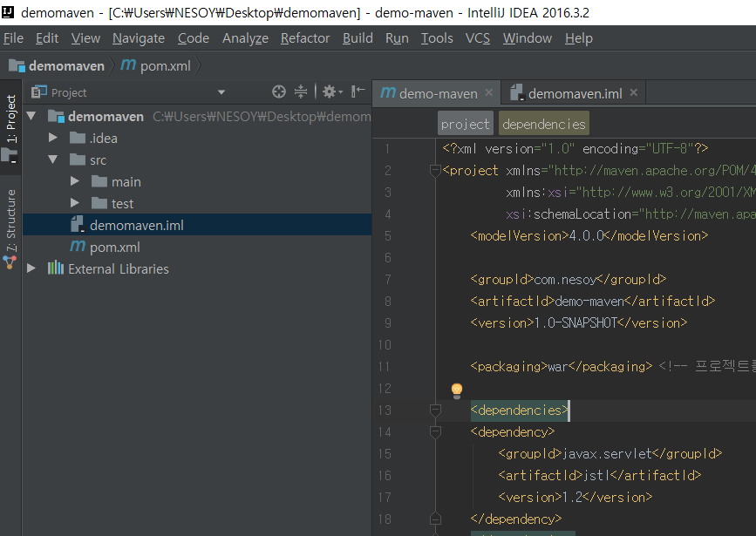
Task: Click the intention lightbulb icon
Action: [x=457, y=390]
